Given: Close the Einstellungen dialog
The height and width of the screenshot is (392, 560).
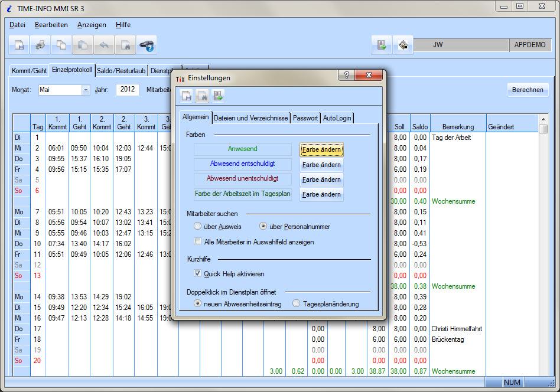Looking at the screenshot, I should (369, 75).
